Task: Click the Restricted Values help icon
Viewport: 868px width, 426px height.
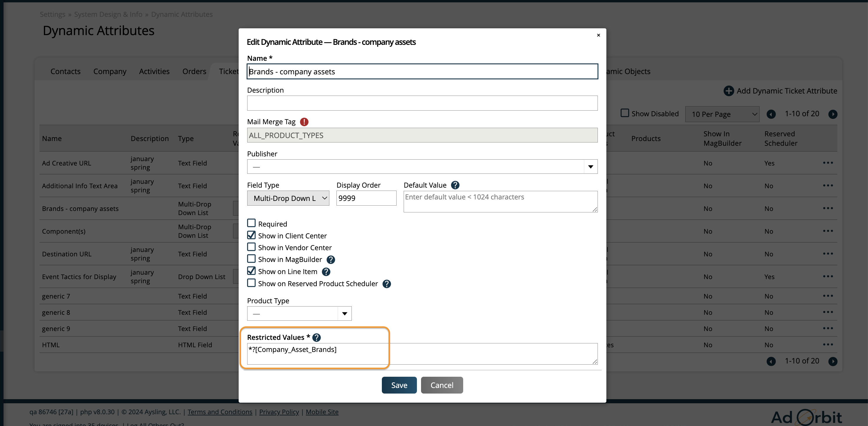Action: coord(316,337)
